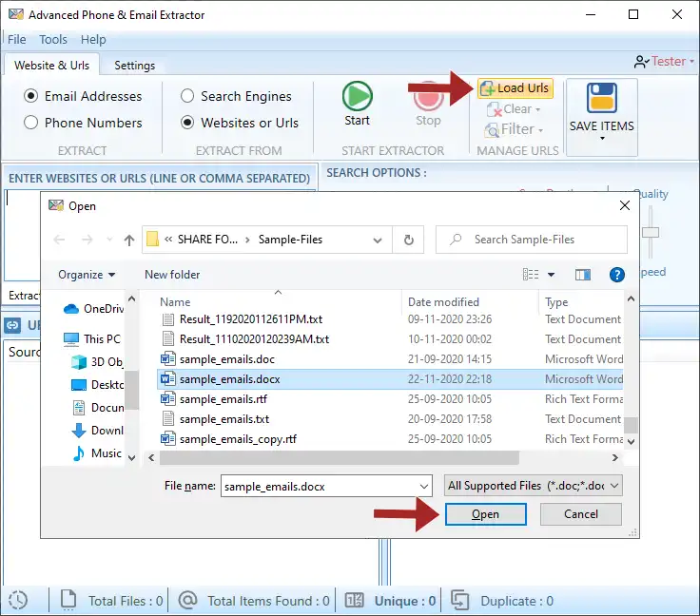Click the Open button in dialog
This screenshot has width=700, height=616.
(486, 514)
